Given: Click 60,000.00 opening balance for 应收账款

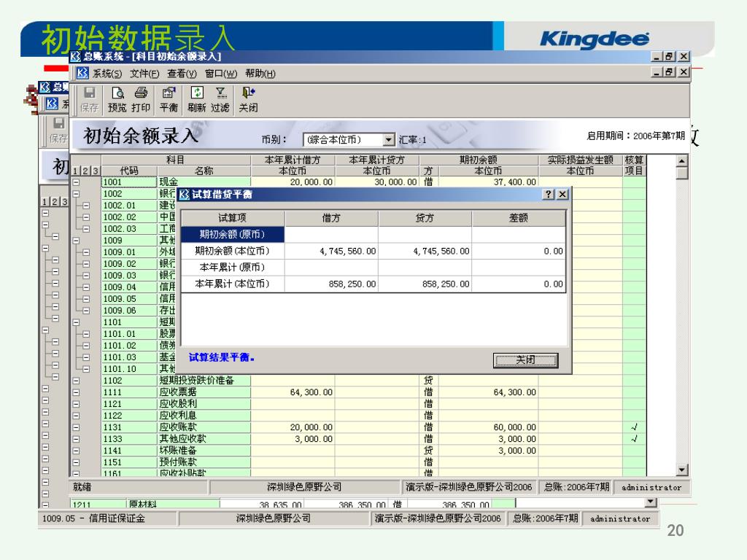Looking at the screenshot, I should click(x=488, y=427).
